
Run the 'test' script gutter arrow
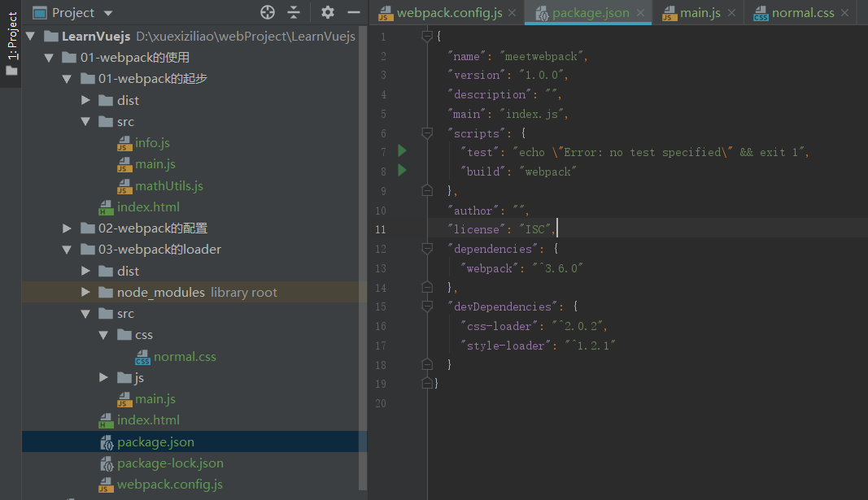[402, 151]
